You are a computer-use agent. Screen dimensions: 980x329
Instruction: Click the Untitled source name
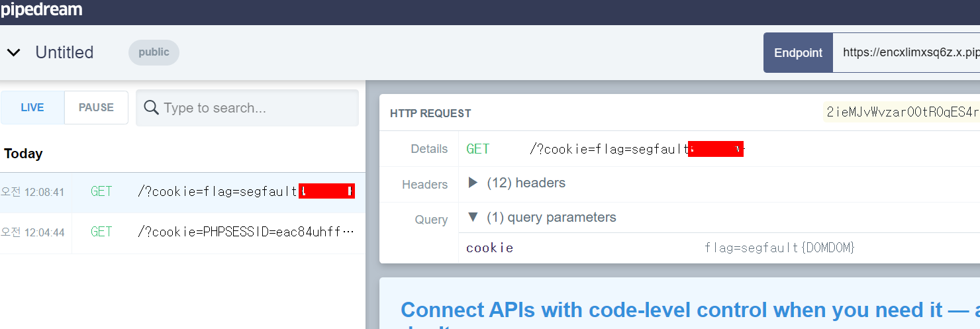[64, 52]
